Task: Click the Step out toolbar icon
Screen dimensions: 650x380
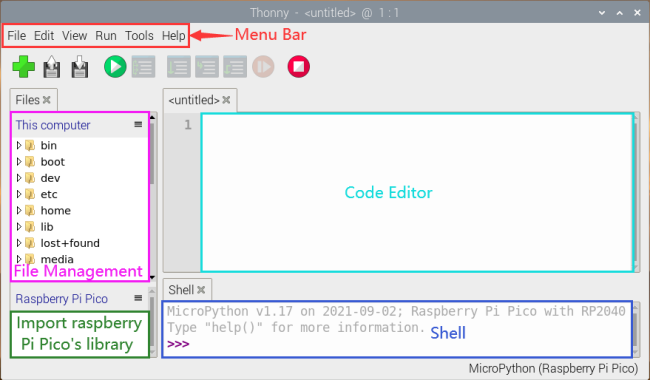Action: (x=235, y=67)
